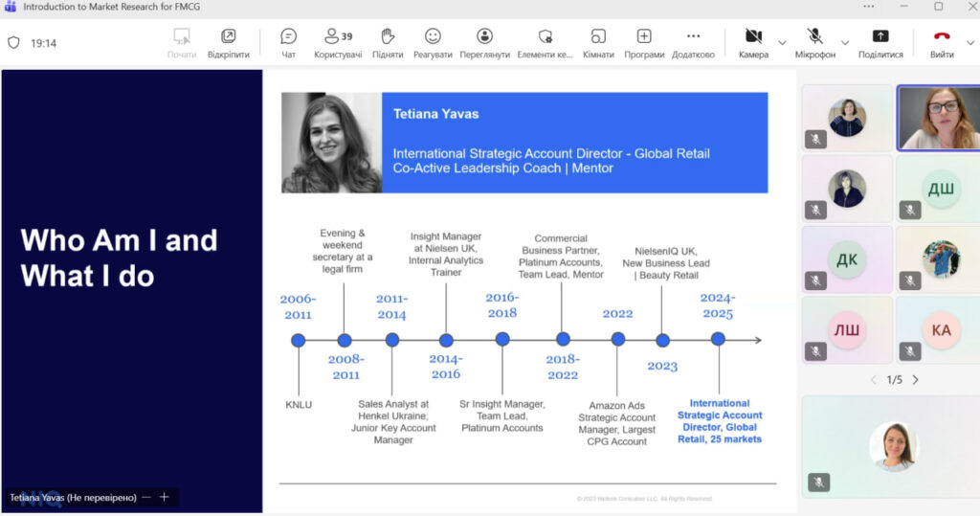Expand the camera options dropdown arrow
This screenshot has height=516, width=980.
coord(782,42)
